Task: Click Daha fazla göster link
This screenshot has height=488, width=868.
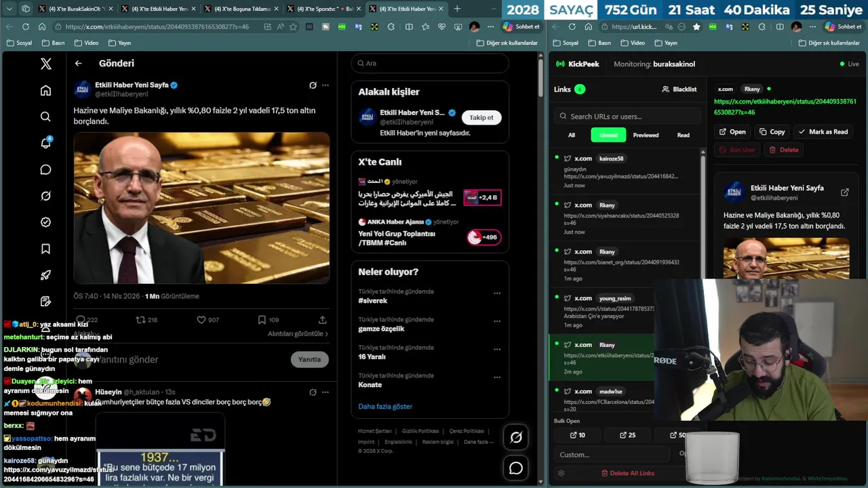Action: coord(385,406)
